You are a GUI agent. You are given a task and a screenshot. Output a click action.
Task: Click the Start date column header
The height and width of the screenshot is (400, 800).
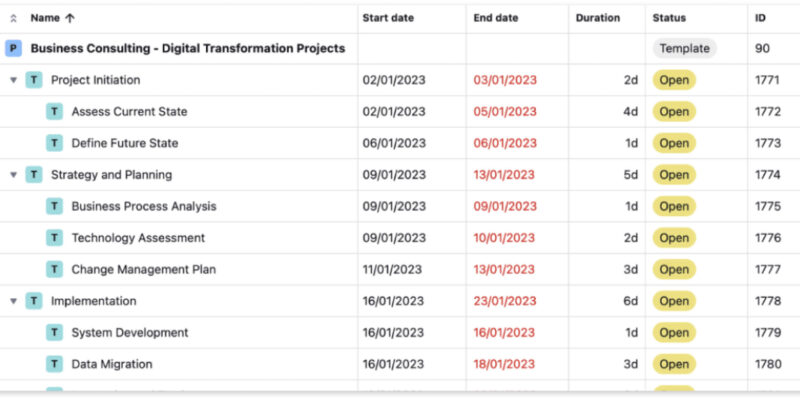tap(388, 18)
